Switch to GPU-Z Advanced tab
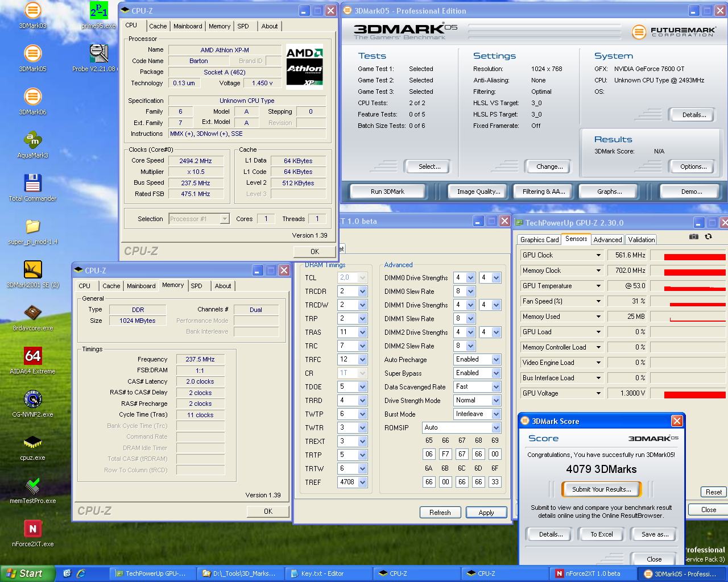 point(607,240)
